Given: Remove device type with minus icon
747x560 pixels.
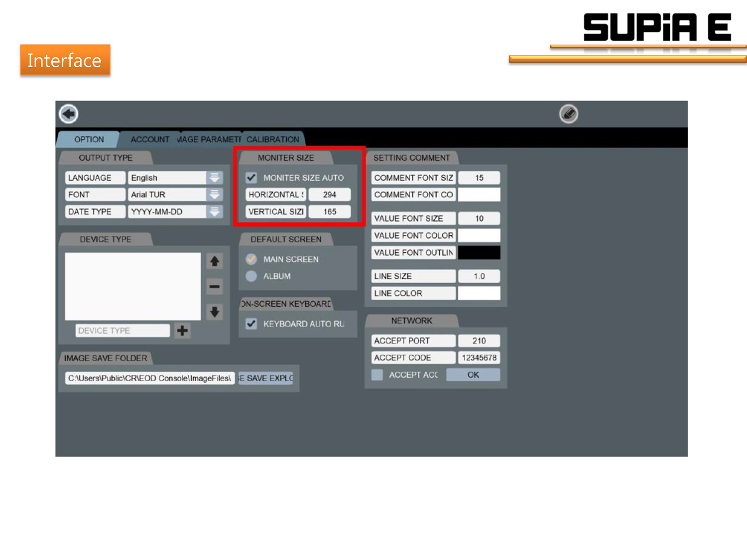Looking at the screenshot, I should (x=215, y=287).
